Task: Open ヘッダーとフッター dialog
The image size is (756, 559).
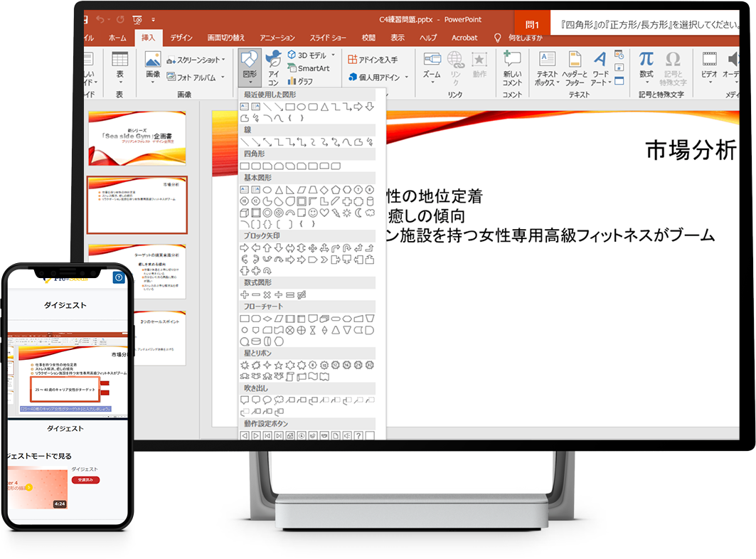Action: point(575,69)
